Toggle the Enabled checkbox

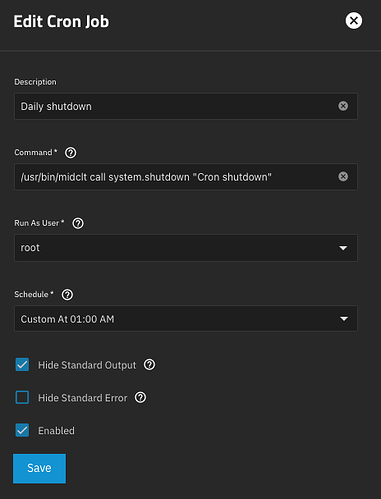coord(22,430)
